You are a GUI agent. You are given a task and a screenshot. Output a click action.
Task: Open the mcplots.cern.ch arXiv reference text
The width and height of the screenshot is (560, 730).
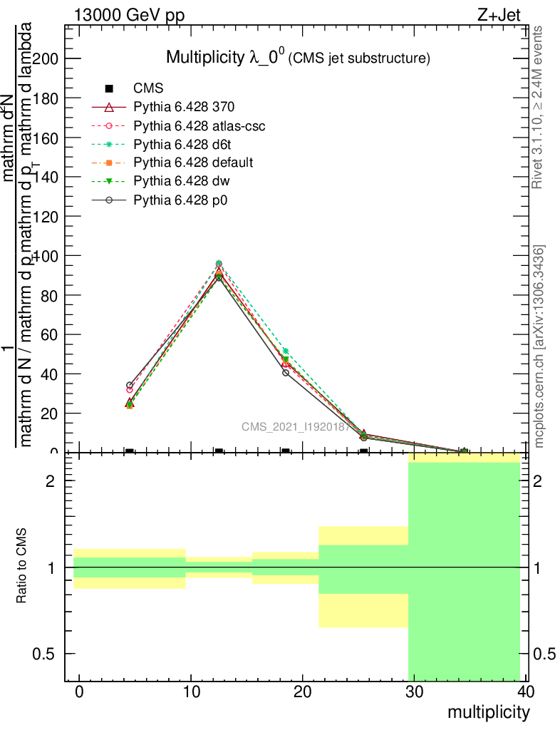point(539,346)
